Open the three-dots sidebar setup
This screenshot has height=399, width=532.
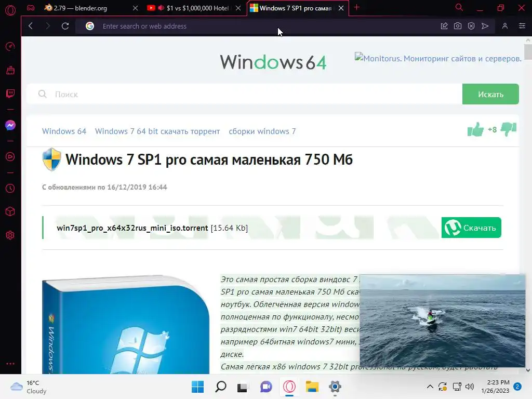click(10, 364)
